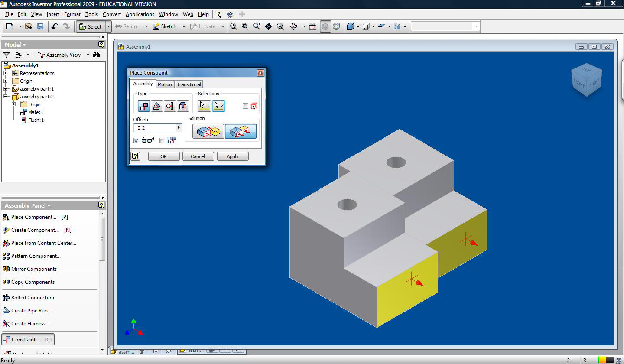
Task: Activate the Zoom Window icon
Action: click(x=245, y=26)
